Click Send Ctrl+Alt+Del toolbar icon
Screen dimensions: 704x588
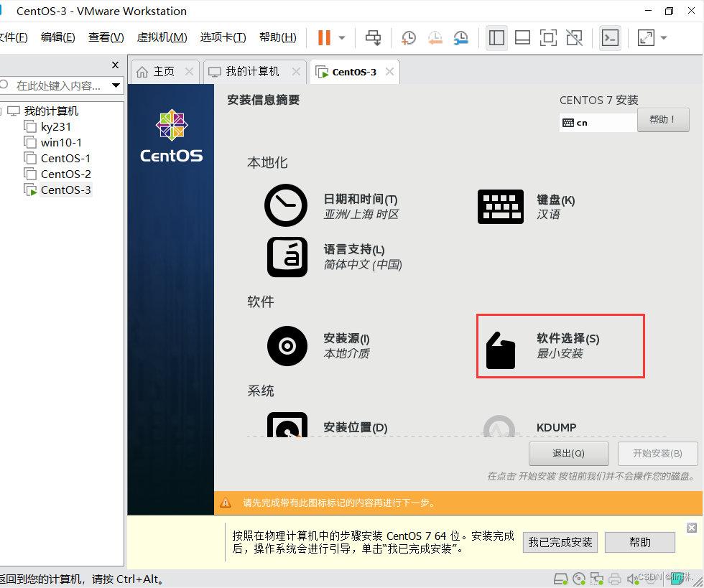pyautogui.click(x=373, y=38)
